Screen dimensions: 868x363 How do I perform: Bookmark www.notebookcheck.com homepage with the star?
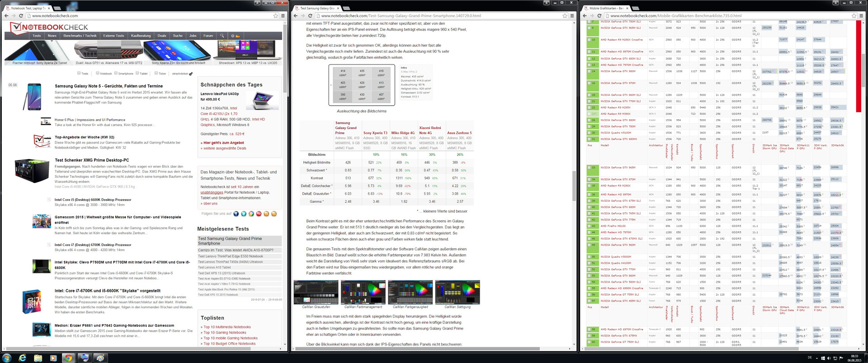[x=275, y=16]
